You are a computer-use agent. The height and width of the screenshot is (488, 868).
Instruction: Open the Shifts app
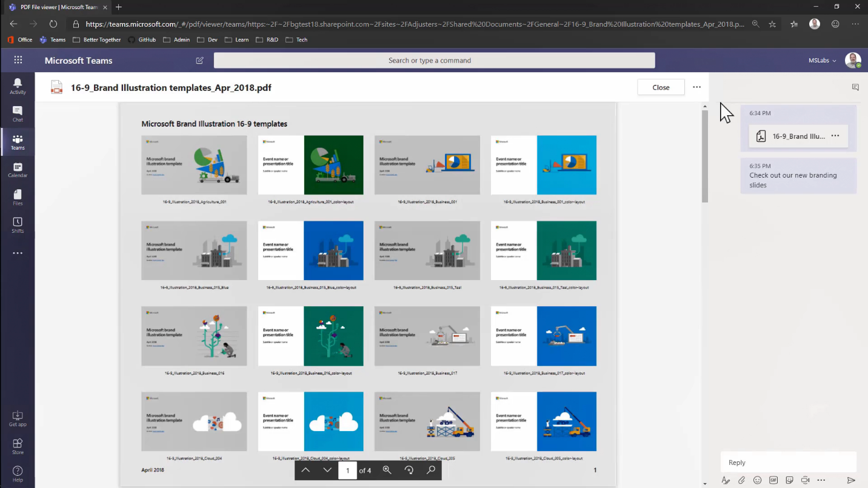point(18,226)
